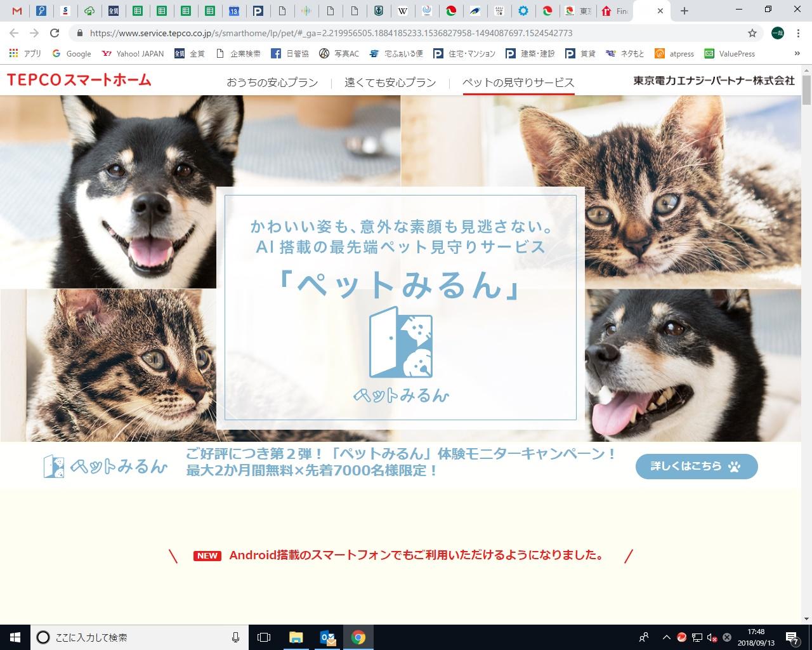Select the ペットの見守りサービス menu item
This screenshot has height=650, width=812.
coord(518,83)
